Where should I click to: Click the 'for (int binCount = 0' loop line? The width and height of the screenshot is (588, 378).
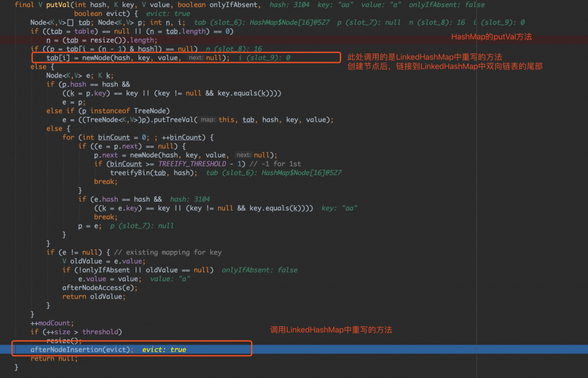click(138, 138)
